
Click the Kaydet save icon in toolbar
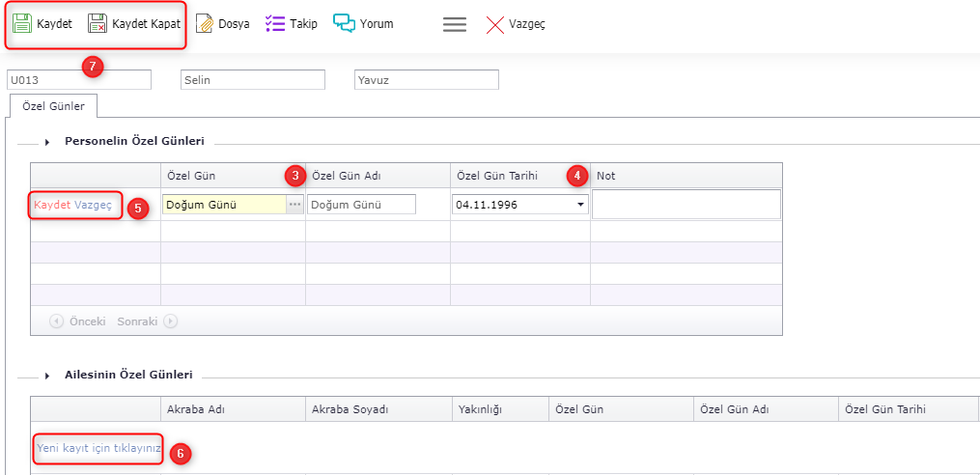[x=22, y=24]
